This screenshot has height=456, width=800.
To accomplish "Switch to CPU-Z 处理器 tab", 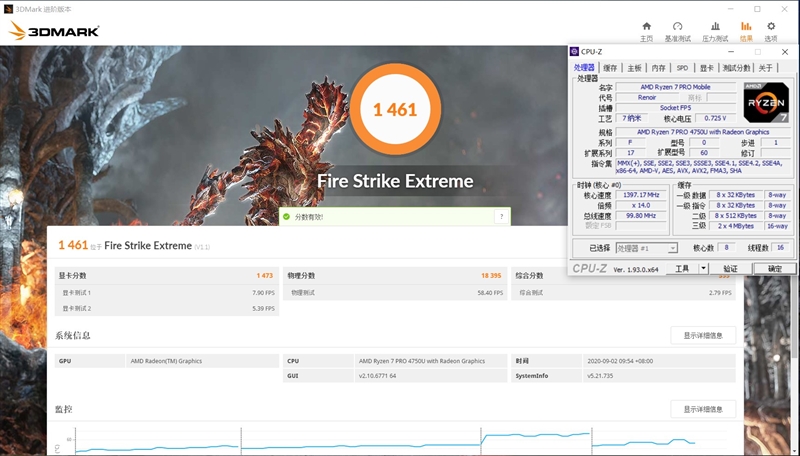I will click(584, 68).
